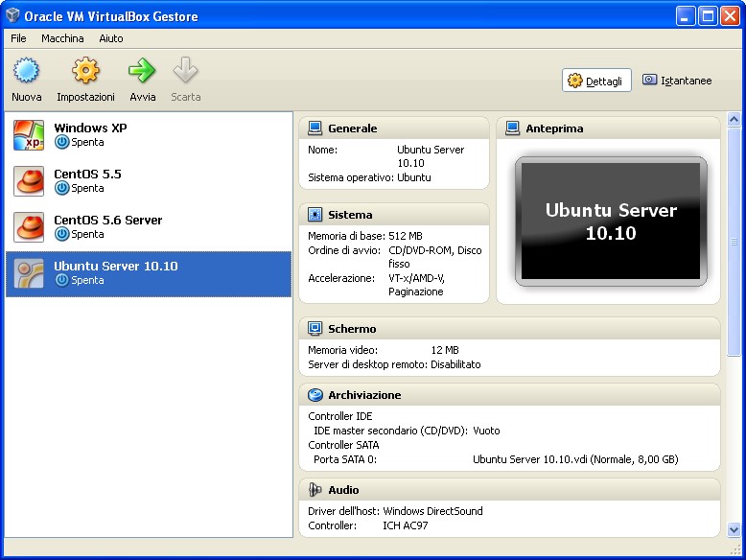Click the Audio section speaker icon
This screenshot has height=560, width=746.
[315, 490]
